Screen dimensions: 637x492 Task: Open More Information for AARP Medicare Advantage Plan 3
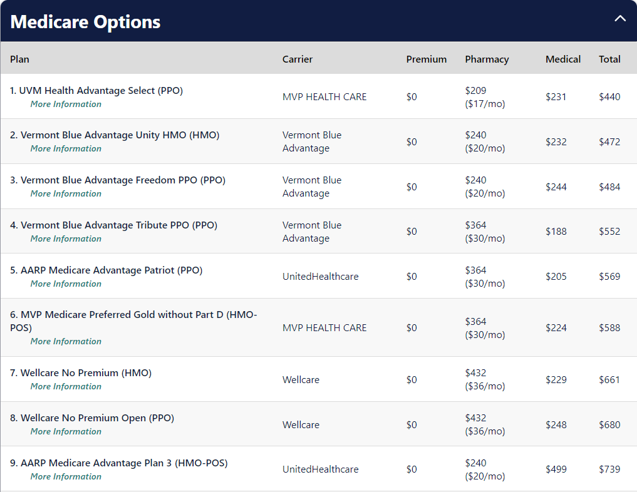coord(65,477)
